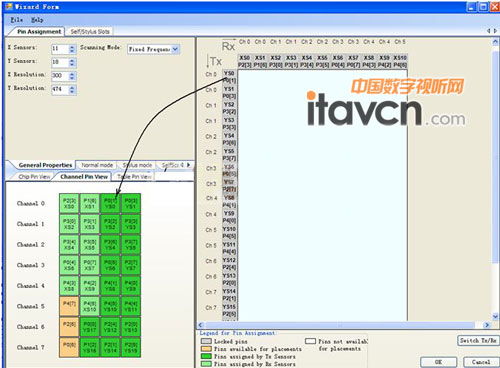Switch to the Self/Stylus Slots tab
500x368 pixels.
(90, 32)
